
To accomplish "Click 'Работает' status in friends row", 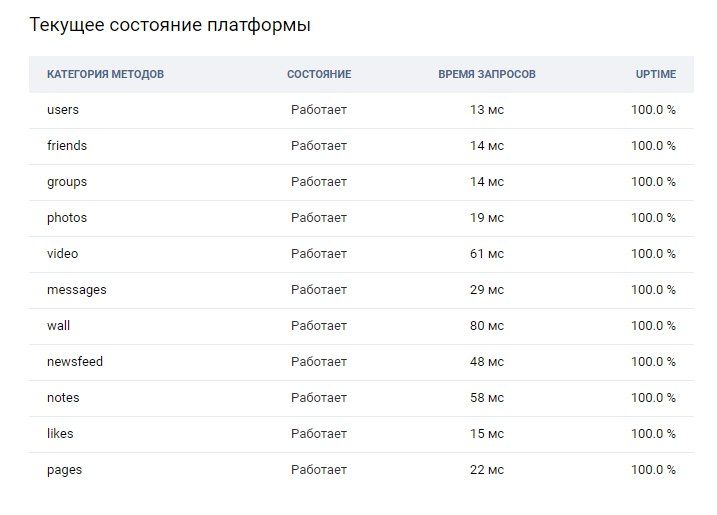I will [319, 145].
